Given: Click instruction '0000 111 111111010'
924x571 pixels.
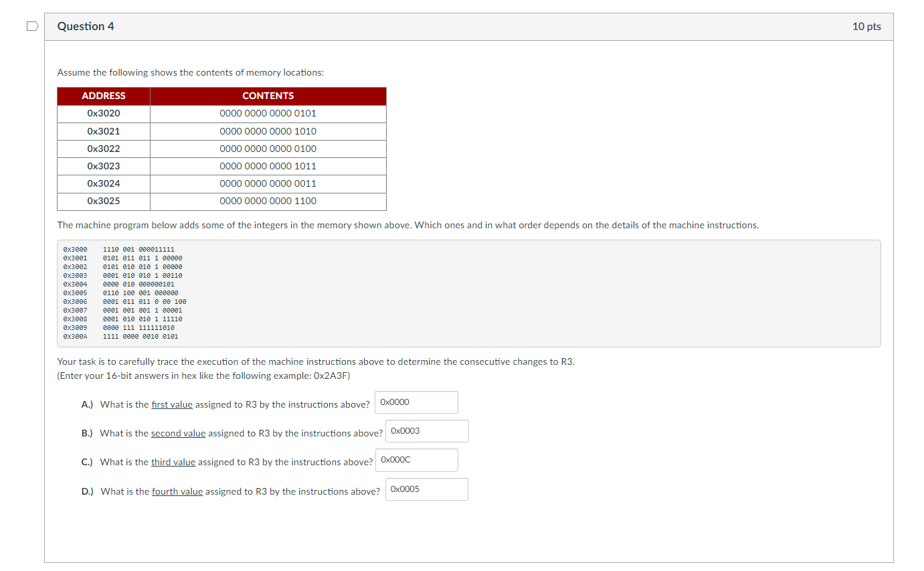Looking at the screenshot, I should pyautogui.click(x=138, y=328).
